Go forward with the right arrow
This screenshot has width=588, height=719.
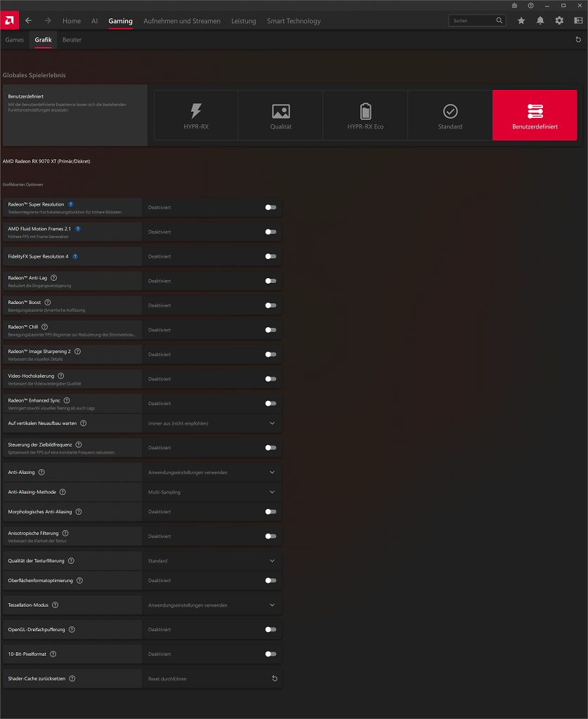[48, 20]
